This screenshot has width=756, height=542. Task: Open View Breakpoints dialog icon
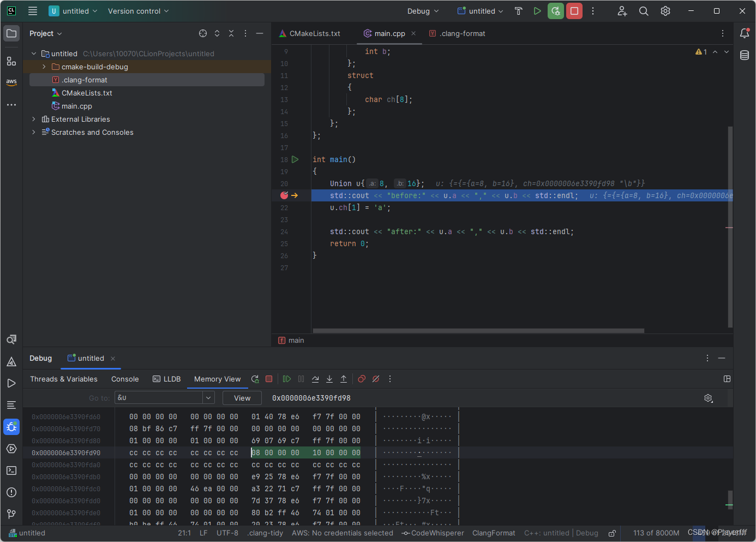click(362, 379)
